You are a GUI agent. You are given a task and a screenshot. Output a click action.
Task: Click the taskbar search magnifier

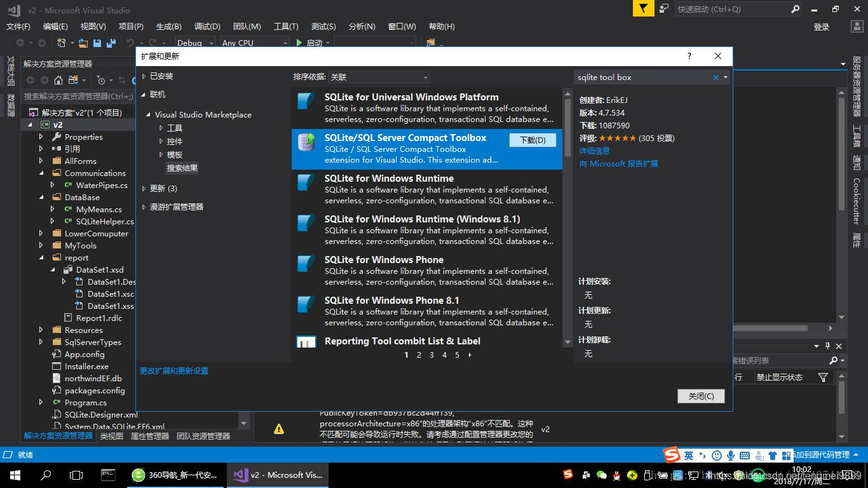pyautogui.click(x=46, y=475)
